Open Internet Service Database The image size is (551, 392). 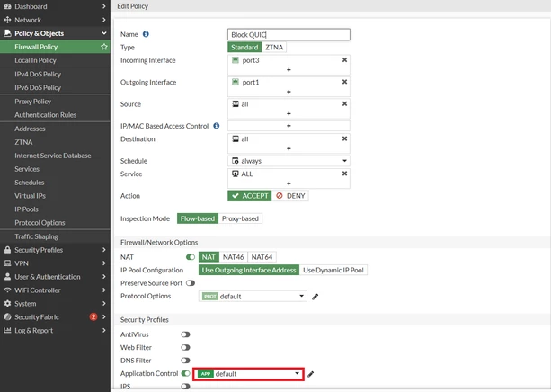click(55, 156)
